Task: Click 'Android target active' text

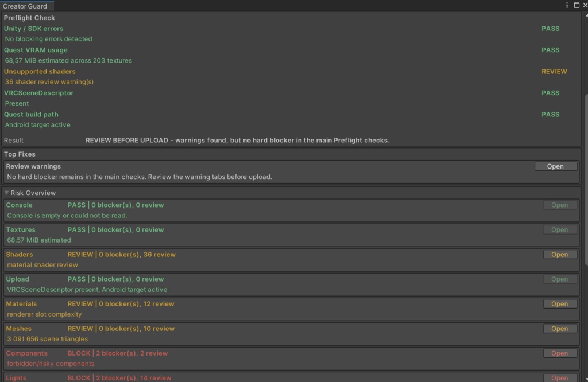Action: pos(37,124)
